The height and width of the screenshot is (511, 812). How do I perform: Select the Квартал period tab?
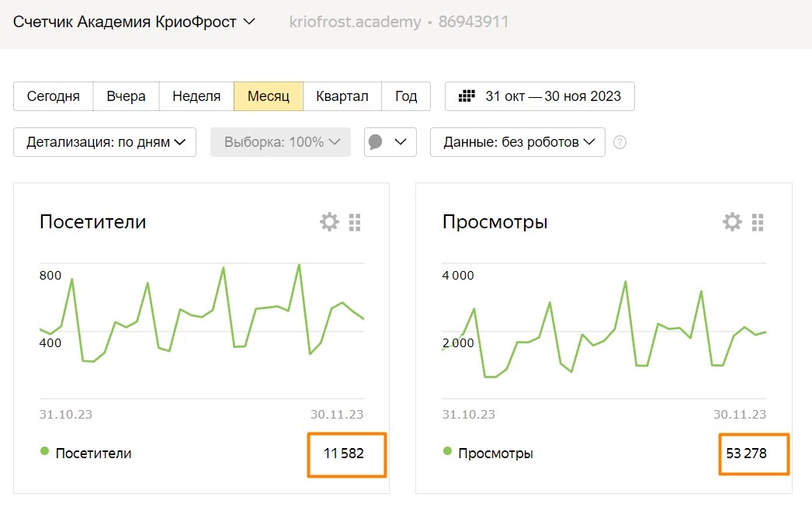pyautogui.click(x=342, y=96)
